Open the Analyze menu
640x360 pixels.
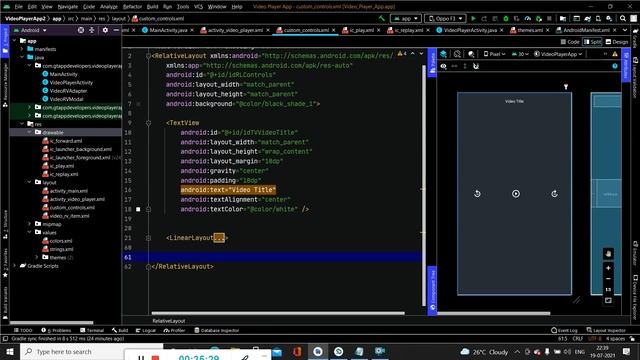click(109, 7)
